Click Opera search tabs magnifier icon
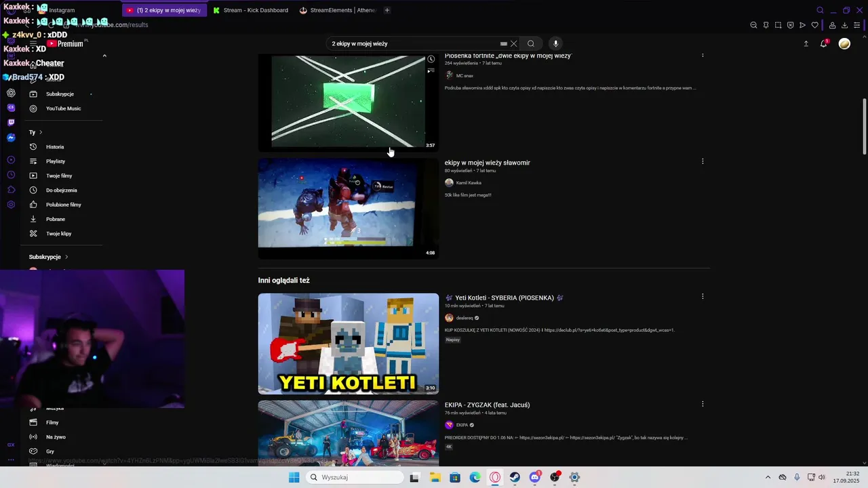The height and width of the screenshot is (488, 868). point(820,10)
